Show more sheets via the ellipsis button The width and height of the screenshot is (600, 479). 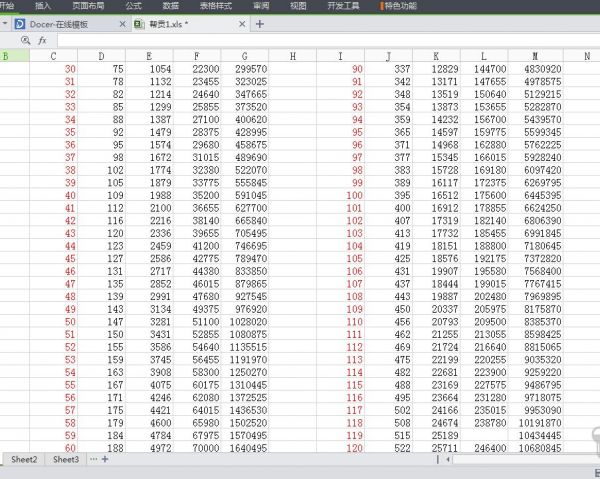point(93,459)
